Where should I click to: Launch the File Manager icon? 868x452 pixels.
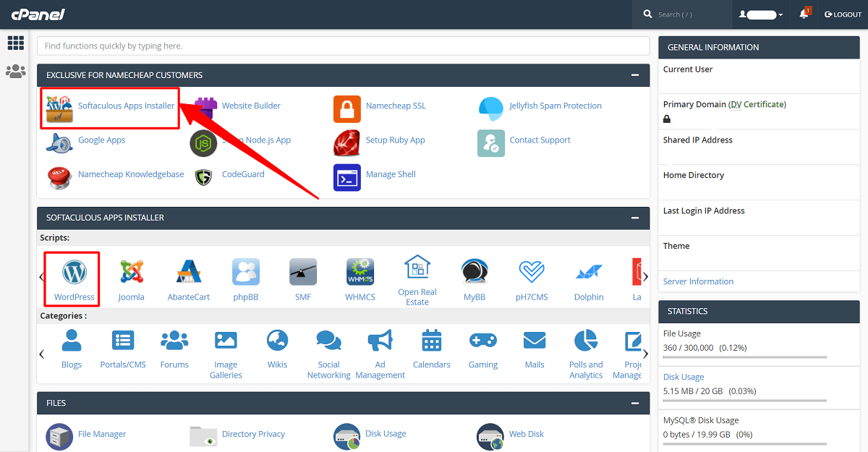coord(59,436)
